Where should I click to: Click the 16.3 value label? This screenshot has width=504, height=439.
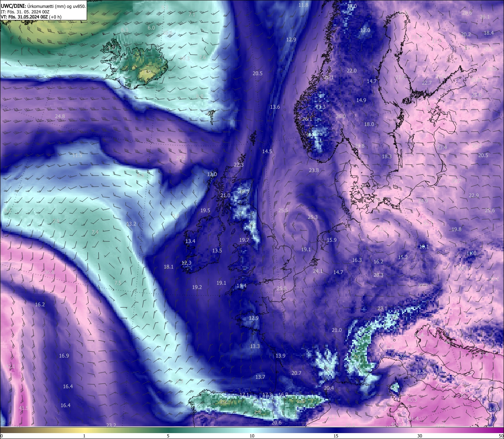pyautogui.click(x=357, y=260)
